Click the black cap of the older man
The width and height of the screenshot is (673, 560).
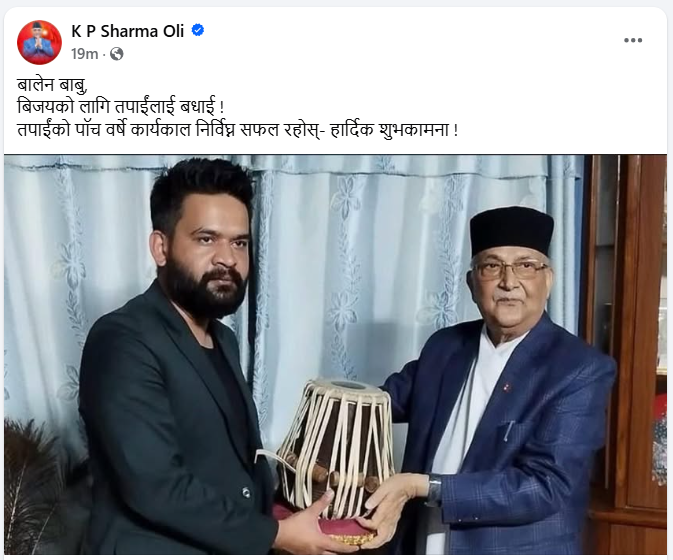tap(511, 232)
